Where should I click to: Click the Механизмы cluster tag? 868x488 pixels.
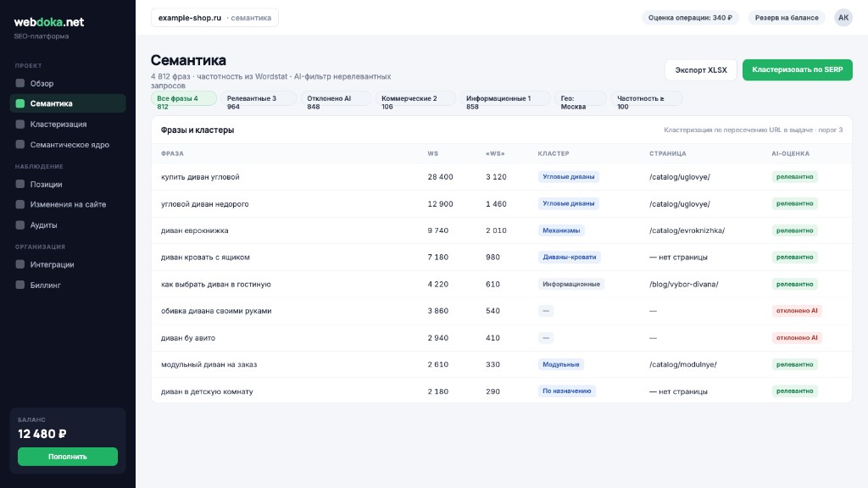(561, 230)
